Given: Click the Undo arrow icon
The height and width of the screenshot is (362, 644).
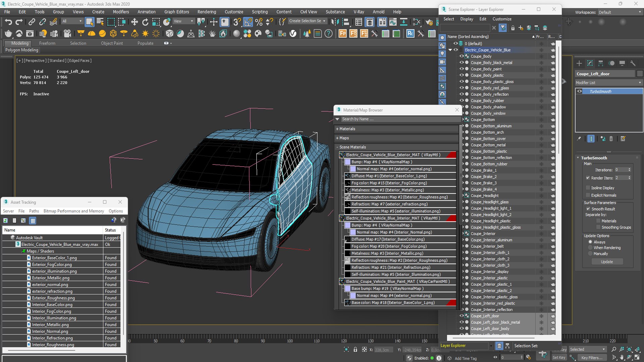Looking at the screenshot, I should coord(8,22).
